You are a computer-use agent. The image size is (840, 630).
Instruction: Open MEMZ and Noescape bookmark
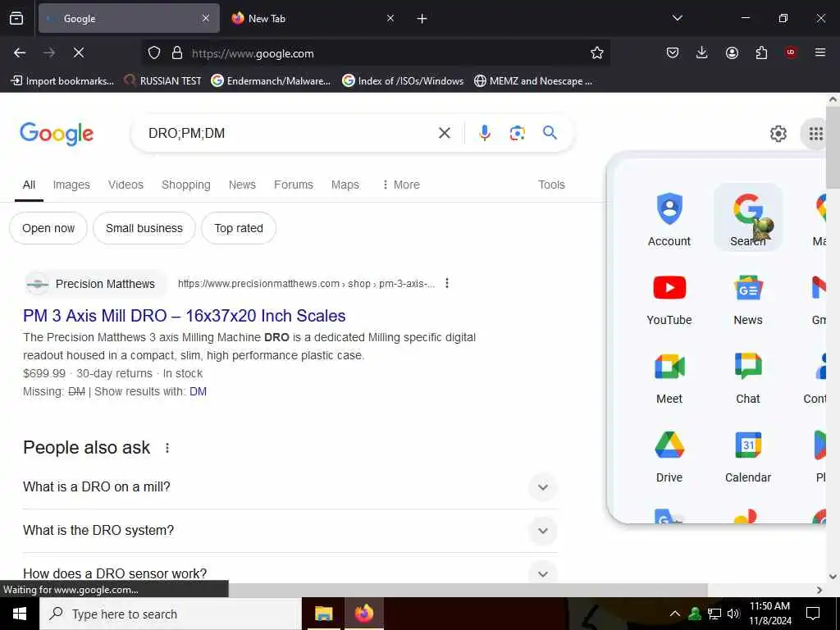533,81
